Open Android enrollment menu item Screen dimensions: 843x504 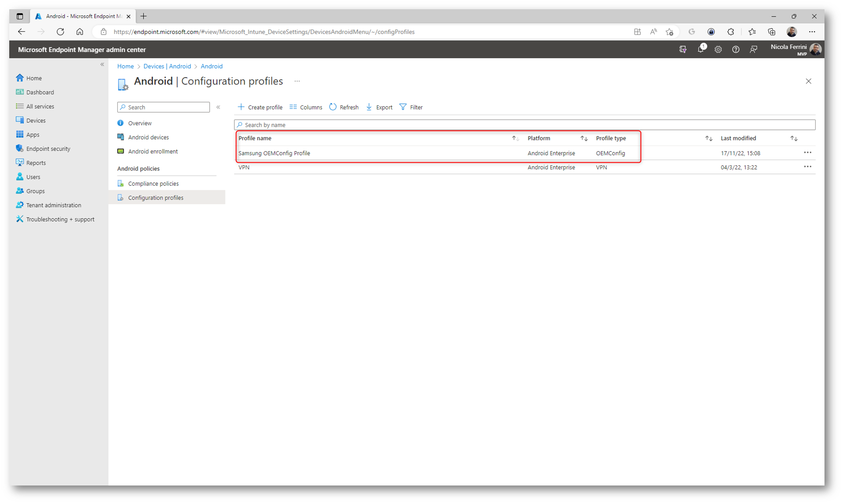point(152,151)
